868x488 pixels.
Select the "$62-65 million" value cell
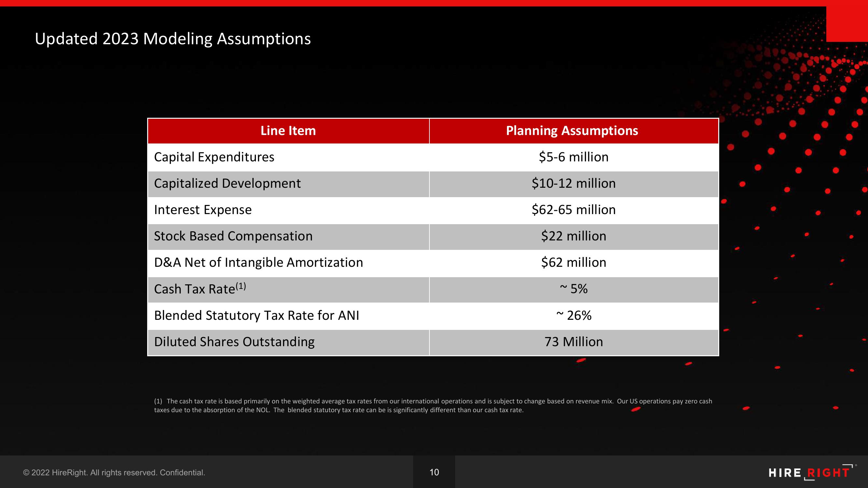click(x=574, y=210)
